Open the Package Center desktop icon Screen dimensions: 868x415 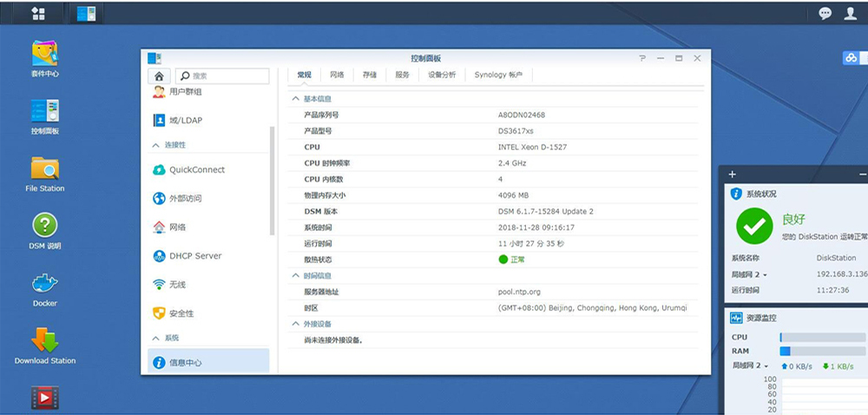45,54
